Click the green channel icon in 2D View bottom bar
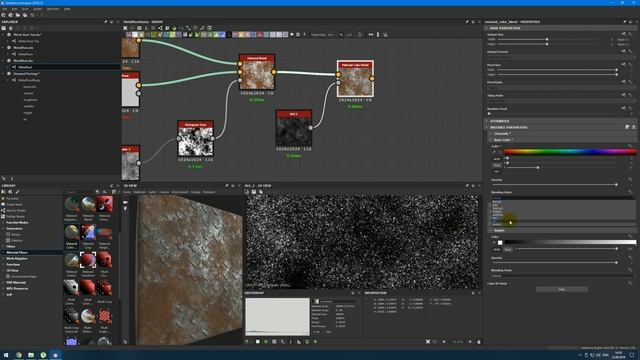Image resolution: width=640 pixels, height=360 pixels. tap(266, 342)
